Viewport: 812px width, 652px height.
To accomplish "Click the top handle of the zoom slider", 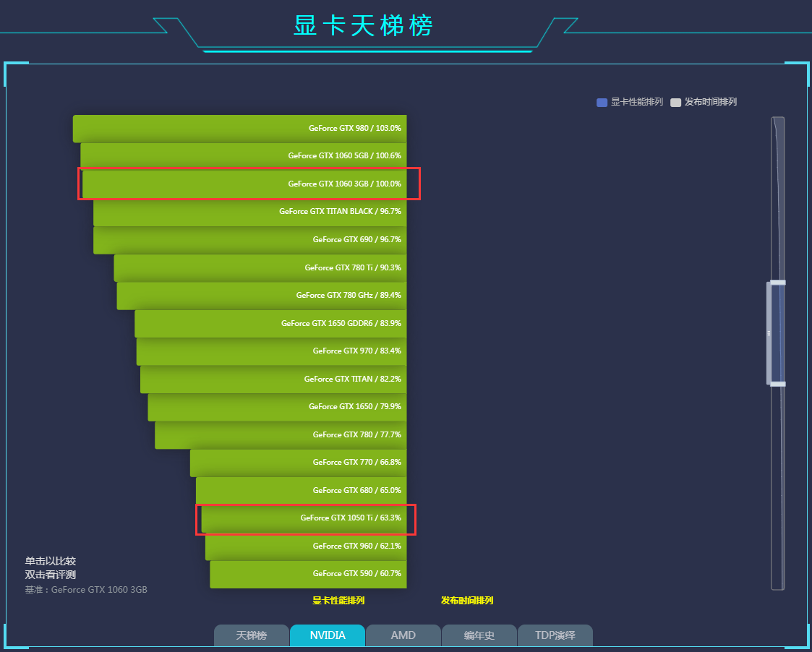I will coord(778,283).
